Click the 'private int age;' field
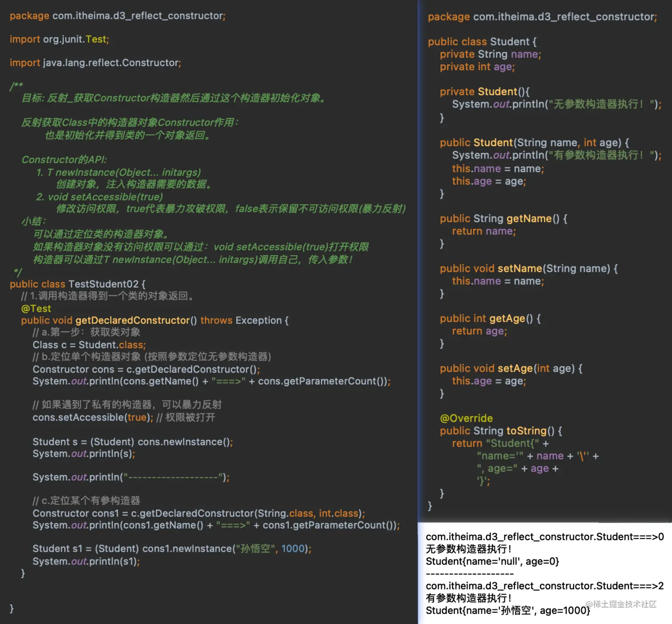Screen dimensions: 672x624 477,67
